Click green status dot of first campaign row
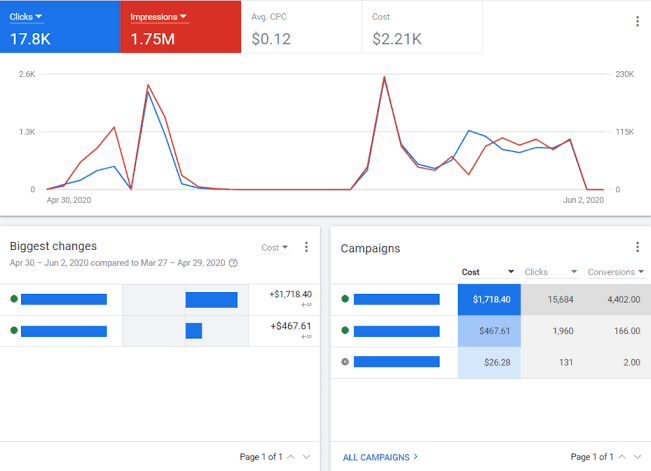Viewport: 651px width, 471px height. (x=345, y=299)
